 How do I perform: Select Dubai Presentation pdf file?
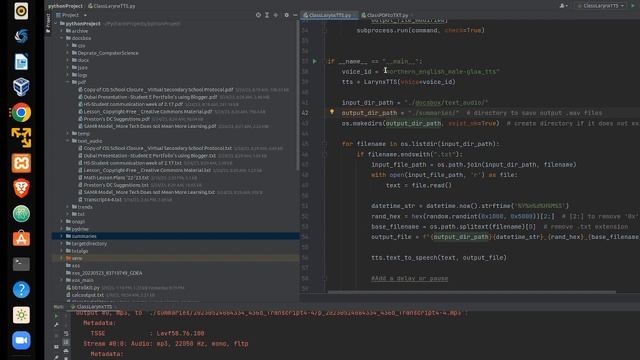150,97
